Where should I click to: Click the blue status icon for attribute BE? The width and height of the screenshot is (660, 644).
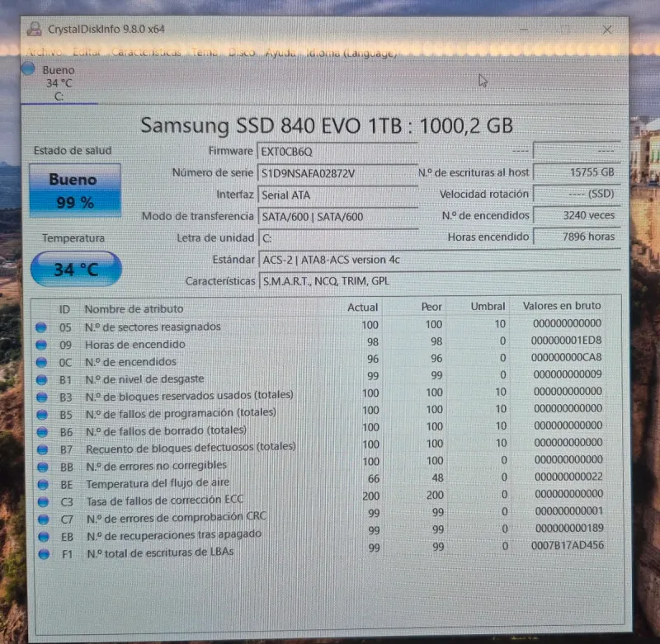click(43, 484)
